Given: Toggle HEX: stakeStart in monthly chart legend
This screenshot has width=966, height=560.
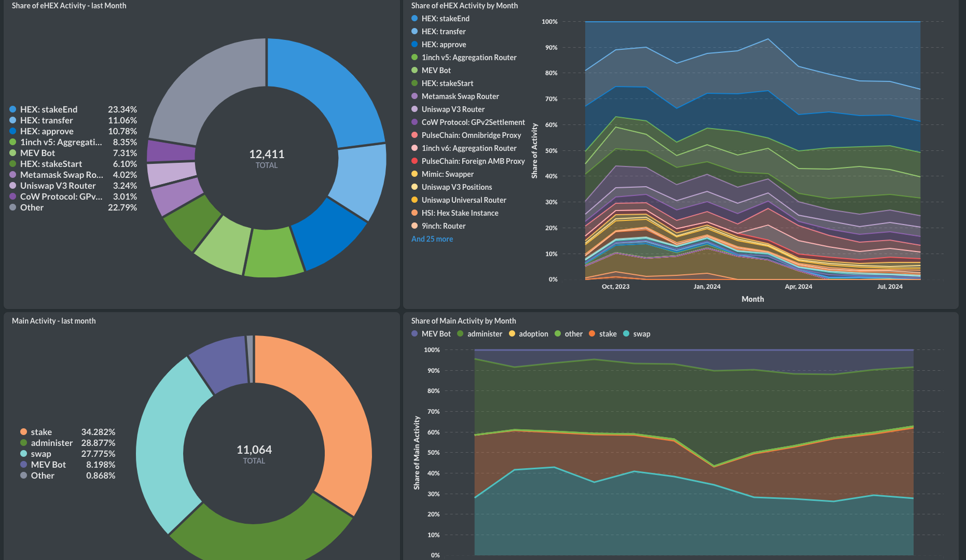Looking at the screenshot, I should pyautogui.click(x=443, y=83).
